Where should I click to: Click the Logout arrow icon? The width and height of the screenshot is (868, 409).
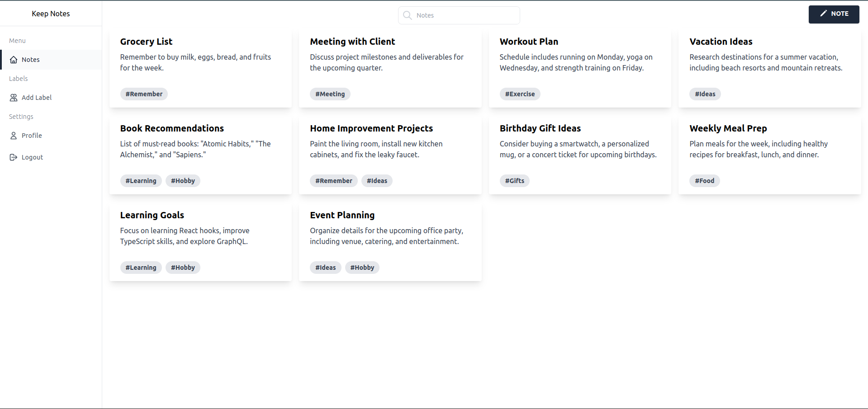click(13, 157)
